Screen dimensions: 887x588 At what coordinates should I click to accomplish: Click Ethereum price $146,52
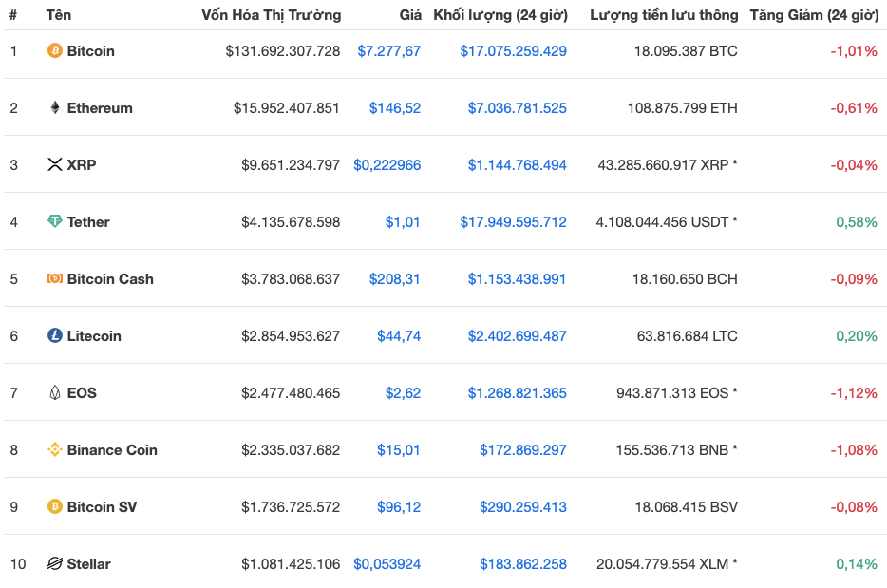tap(395, 108)
